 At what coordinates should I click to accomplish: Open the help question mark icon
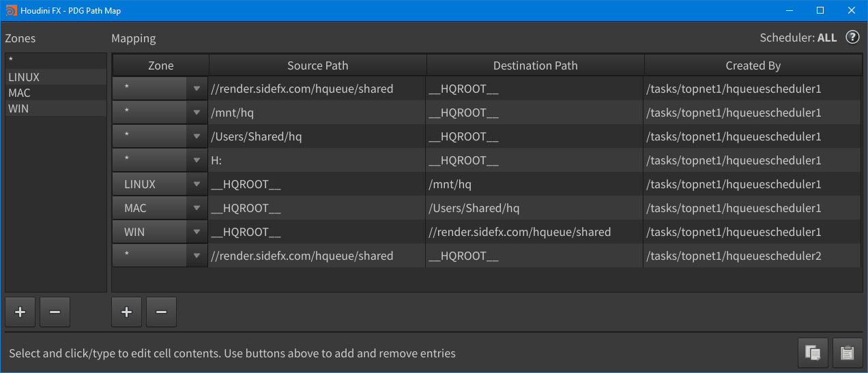852,38
